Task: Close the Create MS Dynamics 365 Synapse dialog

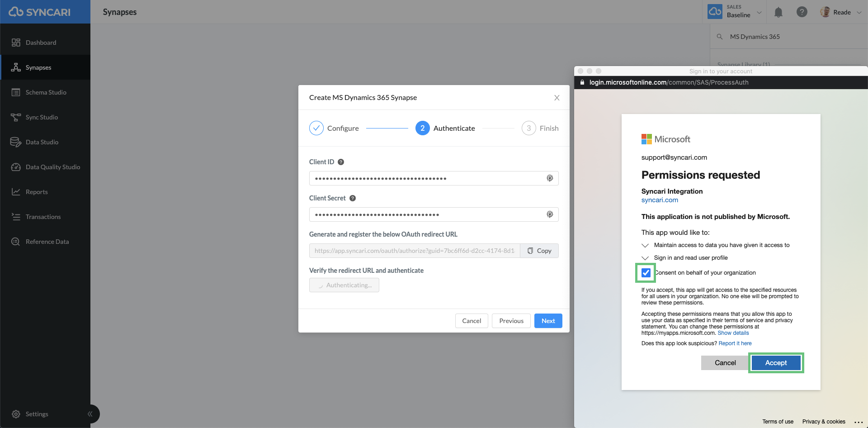Action: tap(557, 98)
